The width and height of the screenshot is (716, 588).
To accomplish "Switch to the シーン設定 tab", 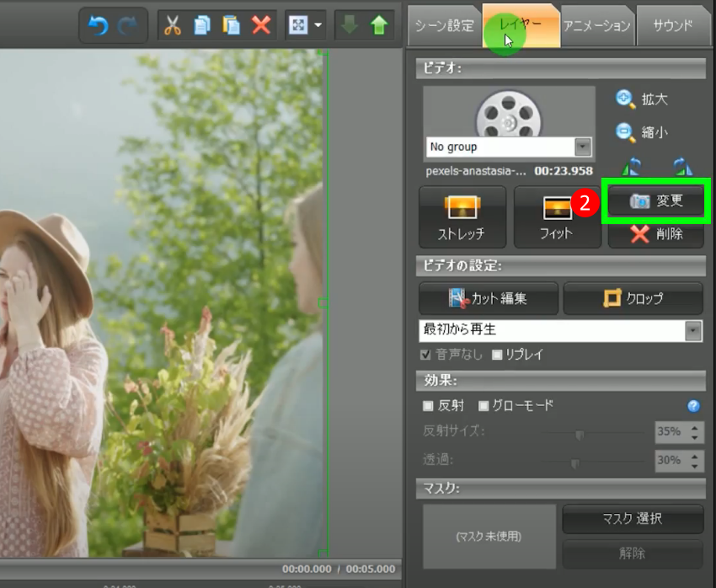I will [x=444, y=25].
